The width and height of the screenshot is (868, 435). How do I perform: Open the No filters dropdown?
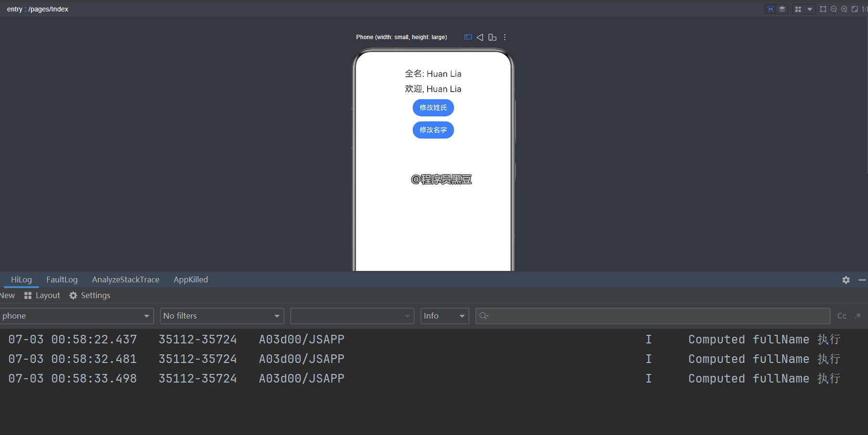222,316
